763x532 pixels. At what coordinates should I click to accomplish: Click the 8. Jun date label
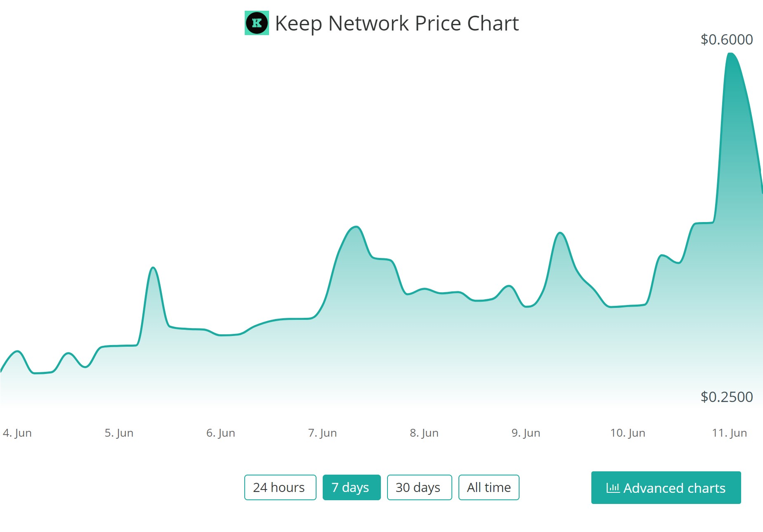424,433
